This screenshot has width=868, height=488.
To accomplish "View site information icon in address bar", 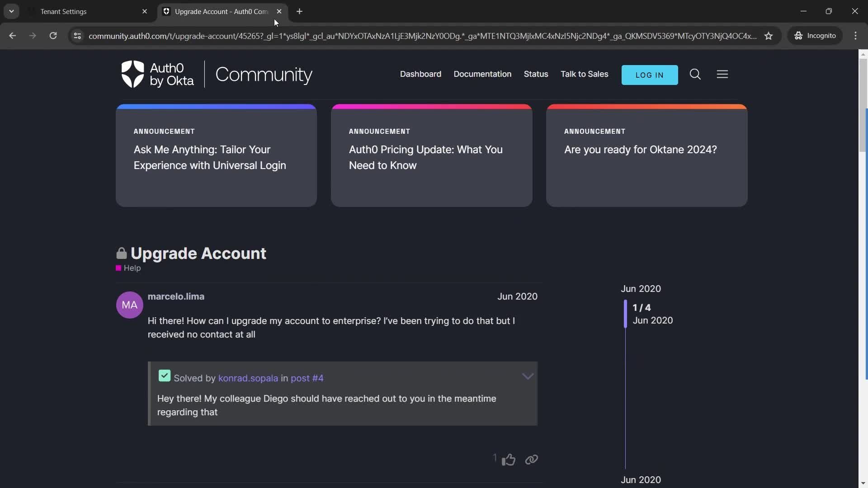I will point(77,36).
